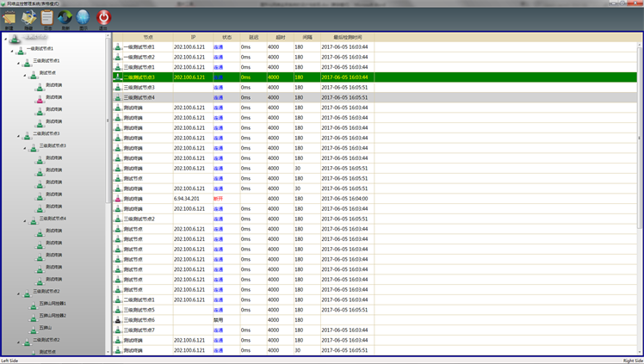Collapse the 一级测试节点1 node in the tree
The height and width of the screenshot is (364, 644).
(x=13, y=49)
